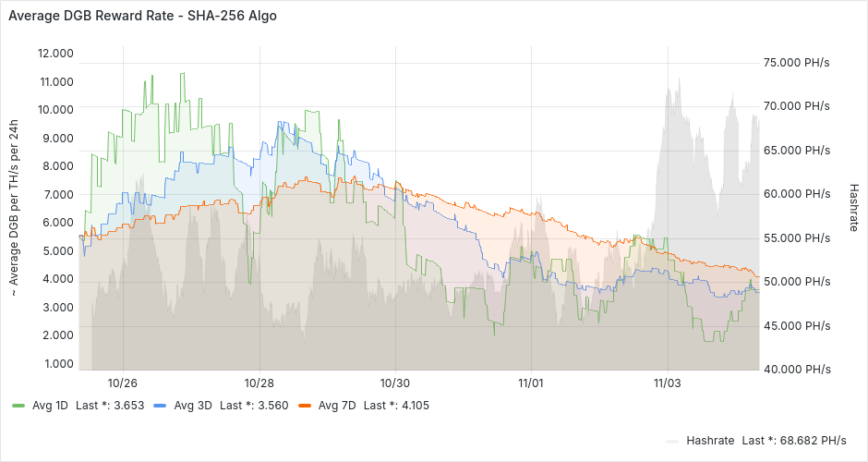Viewport: 868px width, 462px height.
Task: Click the 11/03 date tick on the x-axis
Action: (x=667, y=383)
